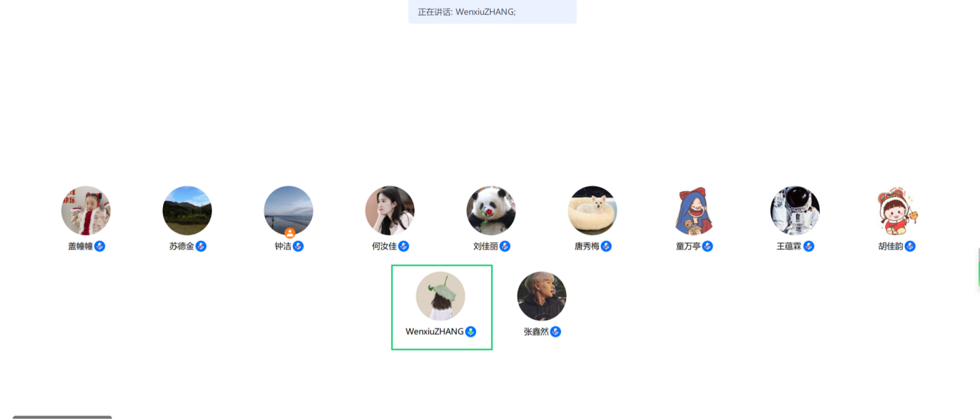Click the orange host badge on 钟洁's avatar

pyautogui.click(x=290, y=233)
